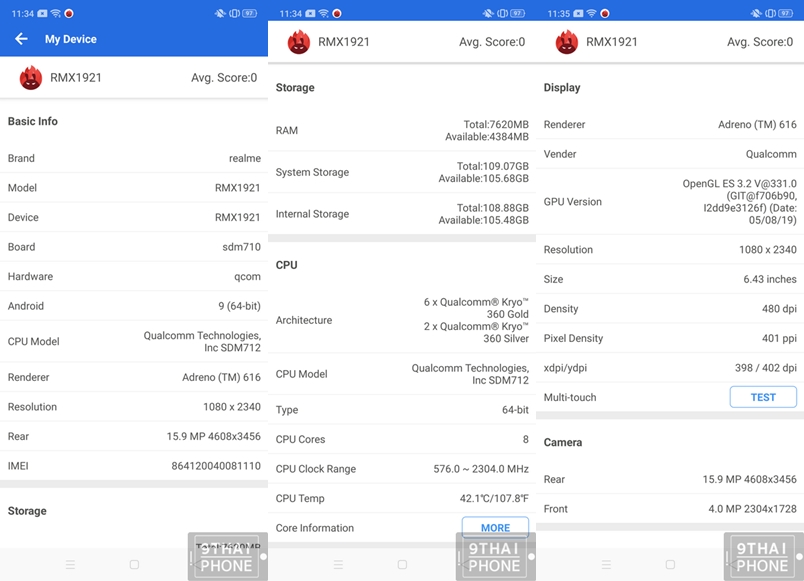Select the IMEI number 864120040081110
This screenshot has height=581, width=804.
tap(216, 466)
